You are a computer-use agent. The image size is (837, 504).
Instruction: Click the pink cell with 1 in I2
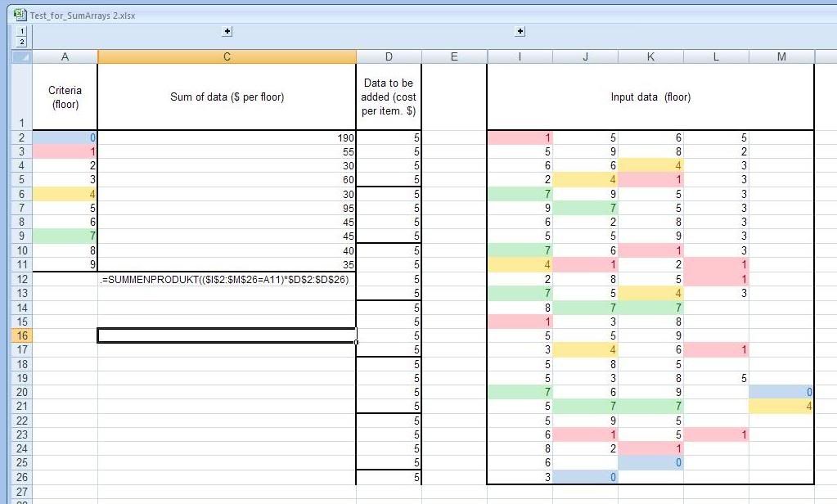pyautogui.click(x=520, y=137)
